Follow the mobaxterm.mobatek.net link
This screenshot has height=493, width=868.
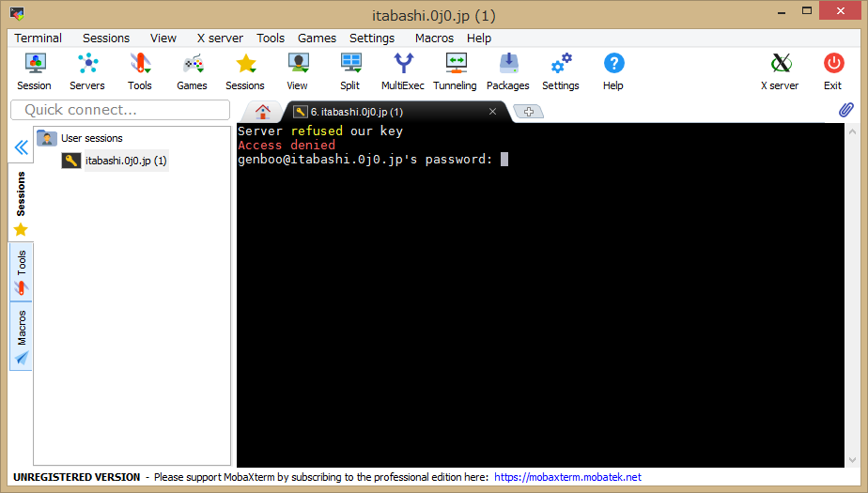point(567,477)
